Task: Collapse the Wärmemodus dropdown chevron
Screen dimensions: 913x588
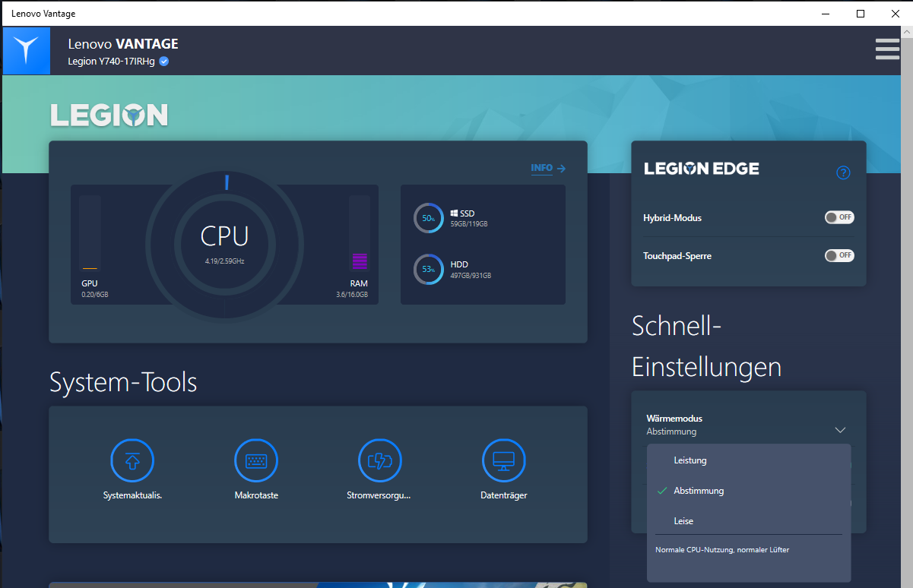Action: pyautogui.click(x=840, y=430)
